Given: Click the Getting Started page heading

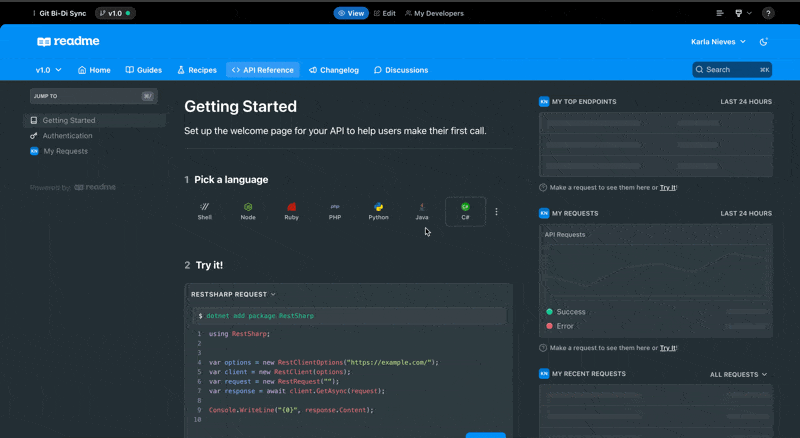Looking at the screenshot, I should [240, 106].
